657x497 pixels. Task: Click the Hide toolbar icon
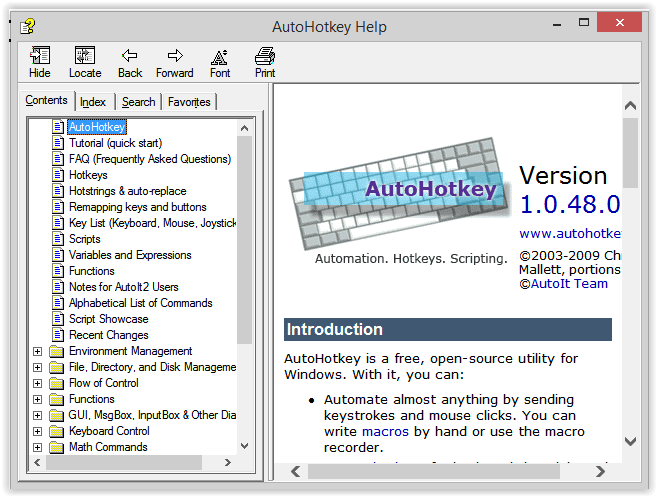[x=40, y=56]
